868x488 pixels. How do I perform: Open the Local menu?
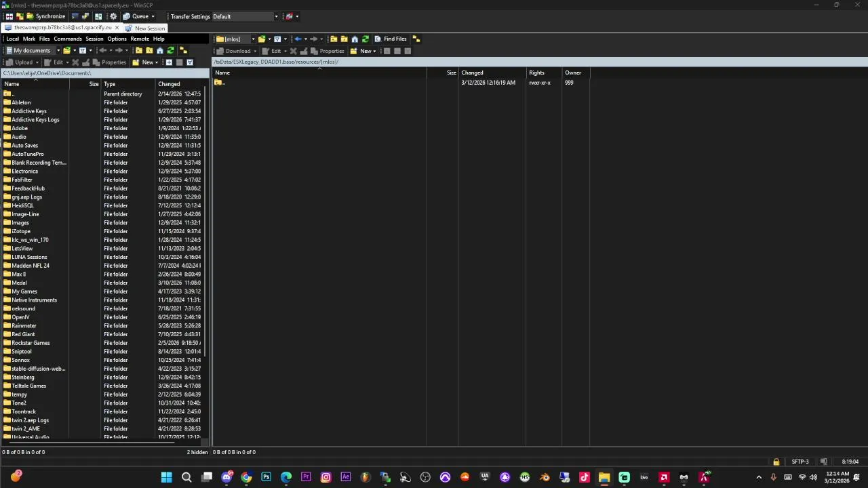13,39
